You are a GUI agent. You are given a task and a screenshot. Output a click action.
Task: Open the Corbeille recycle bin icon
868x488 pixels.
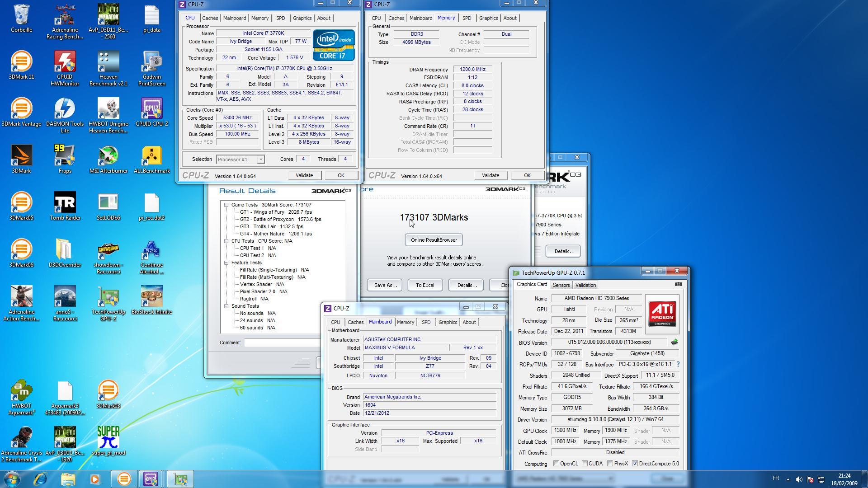[x=21, y=18]
